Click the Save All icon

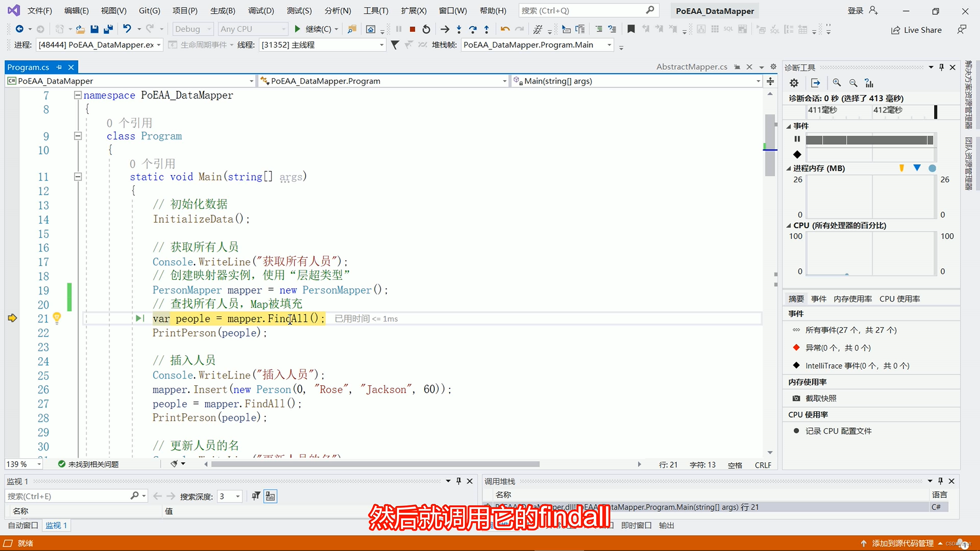click(108, 29)
